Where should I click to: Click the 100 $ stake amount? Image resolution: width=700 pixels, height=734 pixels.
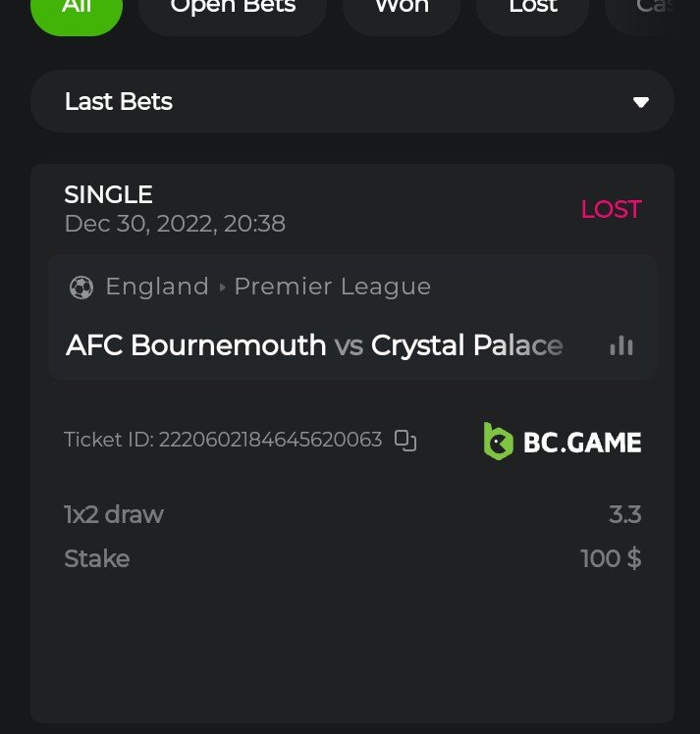coord(611,558)
